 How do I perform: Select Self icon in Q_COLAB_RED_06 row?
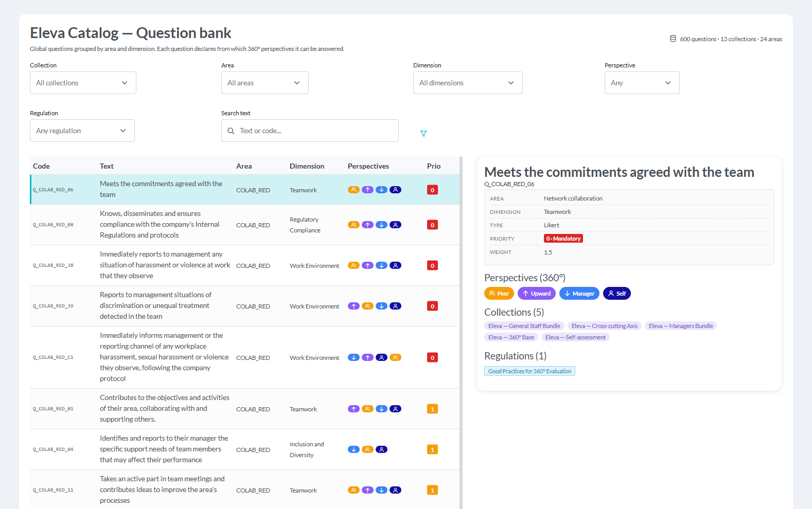coord(395,190)
